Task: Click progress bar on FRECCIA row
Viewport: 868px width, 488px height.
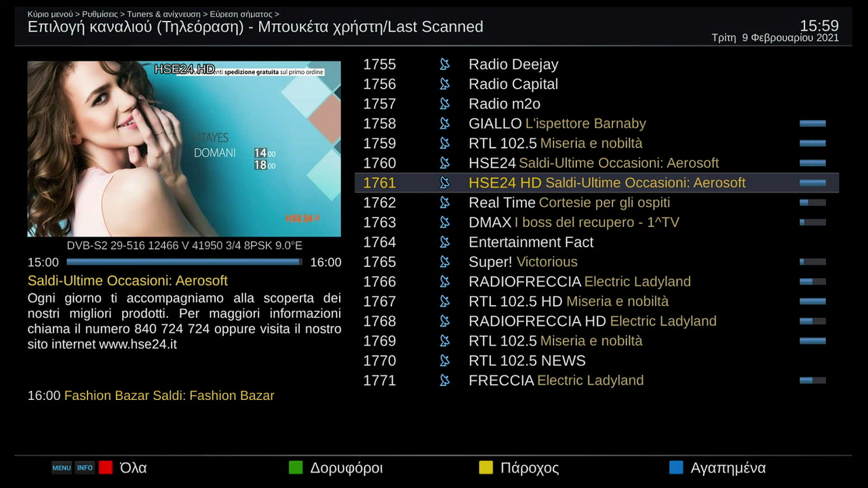Action: tap(812, 380)
